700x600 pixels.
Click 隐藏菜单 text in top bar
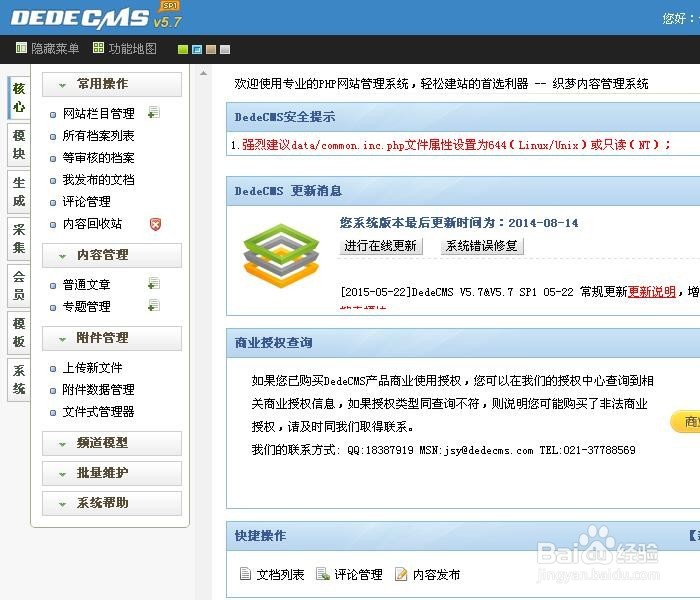55,48
